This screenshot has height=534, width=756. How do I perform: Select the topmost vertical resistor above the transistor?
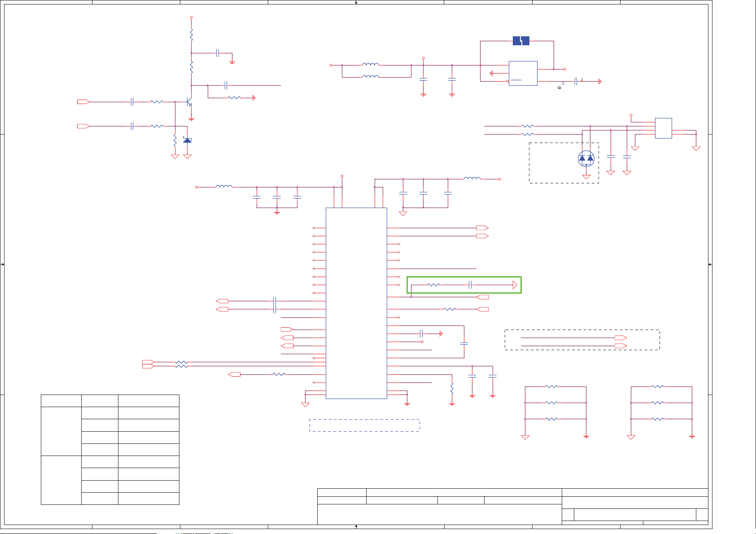point(192,35)
